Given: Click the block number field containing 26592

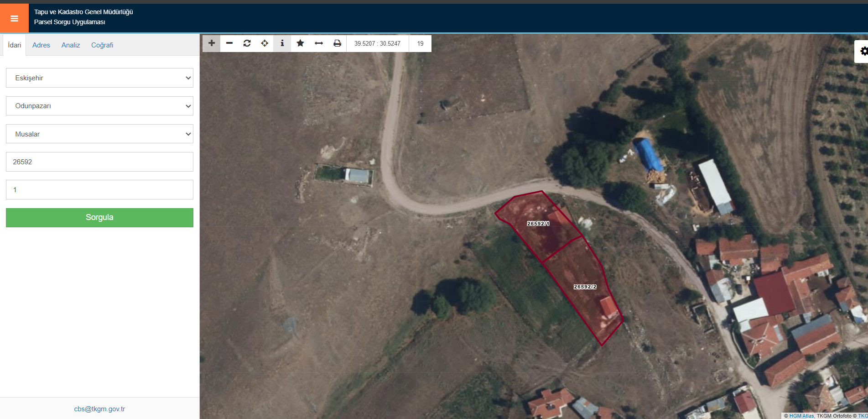Looking at the screenshot, I should 99,162.
